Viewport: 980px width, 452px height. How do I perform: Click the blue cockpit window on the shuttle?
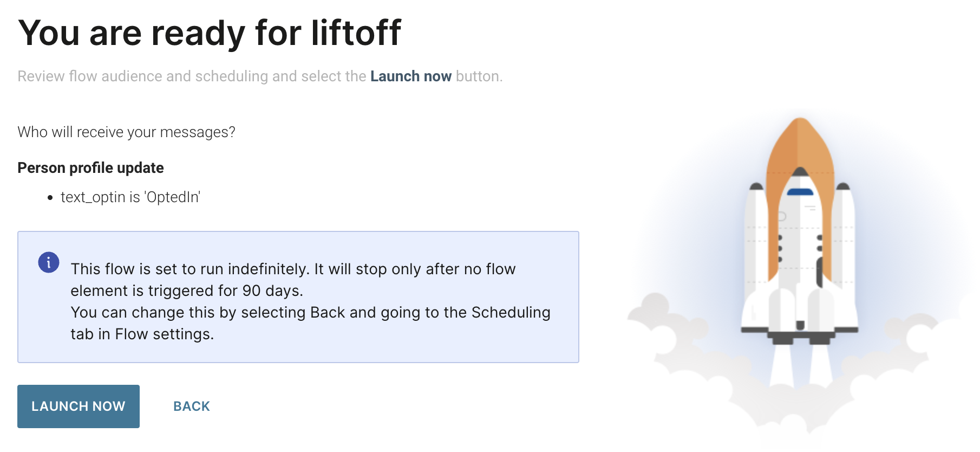[x=800, y=192]
